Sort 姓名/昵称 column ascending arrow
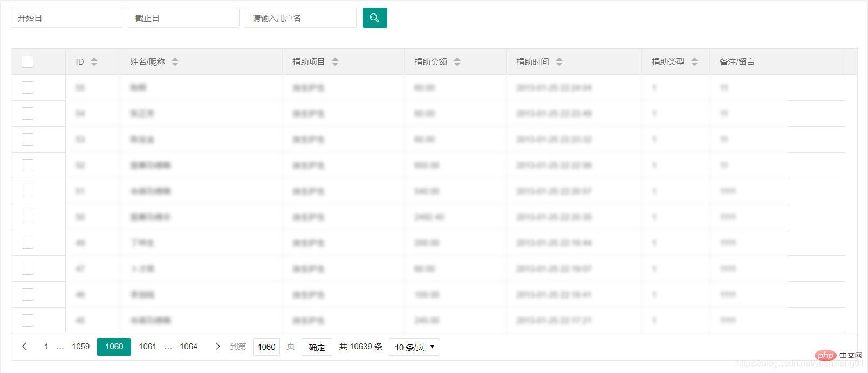This screenshot has height=373, width=868. 175,59
